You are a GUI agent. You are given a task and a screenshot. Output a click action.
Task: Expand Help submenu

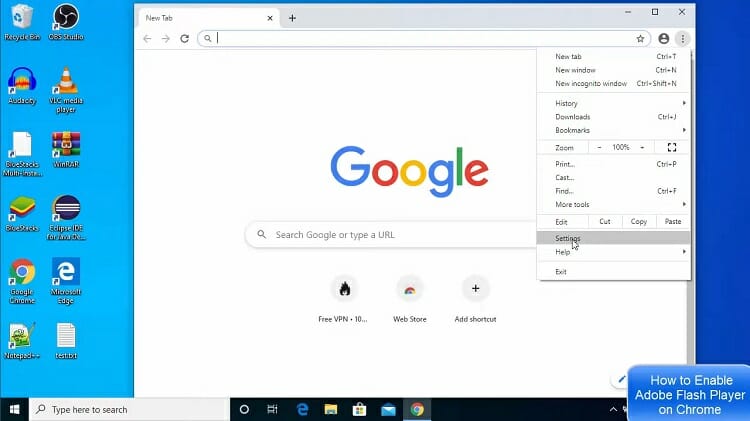click(x=614, y=252)
